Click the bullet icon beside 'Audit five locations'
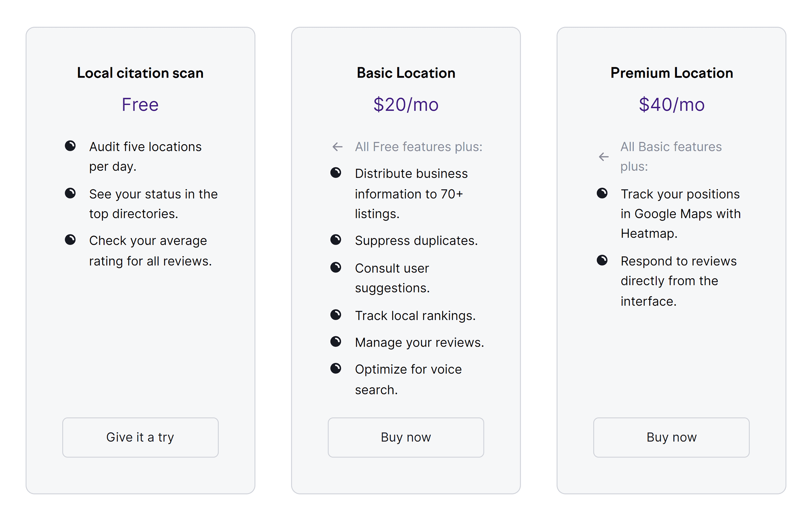The width and height of the screenshot is (812, 522). 71,146
